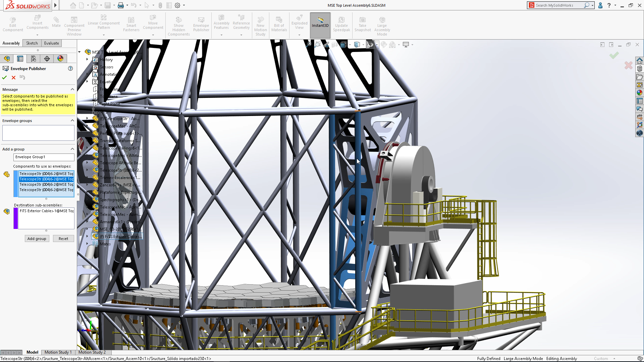Image resolution: width=644 pixels, height=362 pixels.
Task: Click the Zoom to Area view icon
Action: point(317,44)
